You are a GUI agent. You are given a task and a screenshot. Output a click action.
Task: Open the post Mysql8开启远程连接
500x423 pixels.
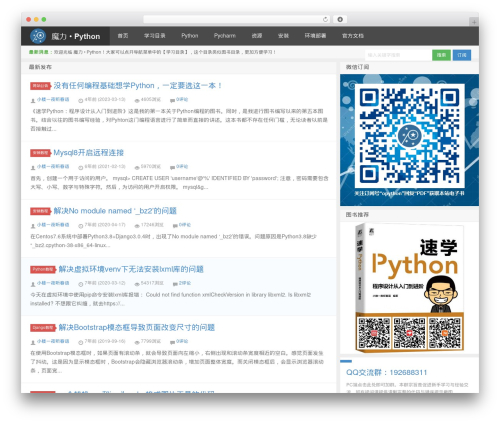click(x=89, y=153)
